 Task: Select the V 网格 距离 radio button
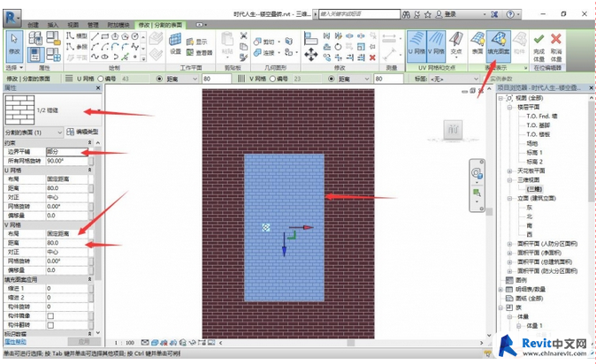tap(332, 79)
